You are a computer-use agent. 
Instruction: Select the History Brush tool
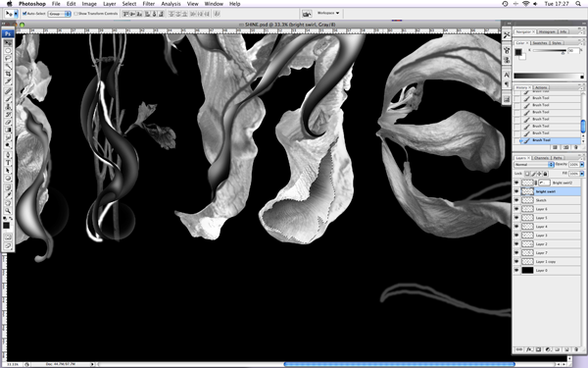8,114
